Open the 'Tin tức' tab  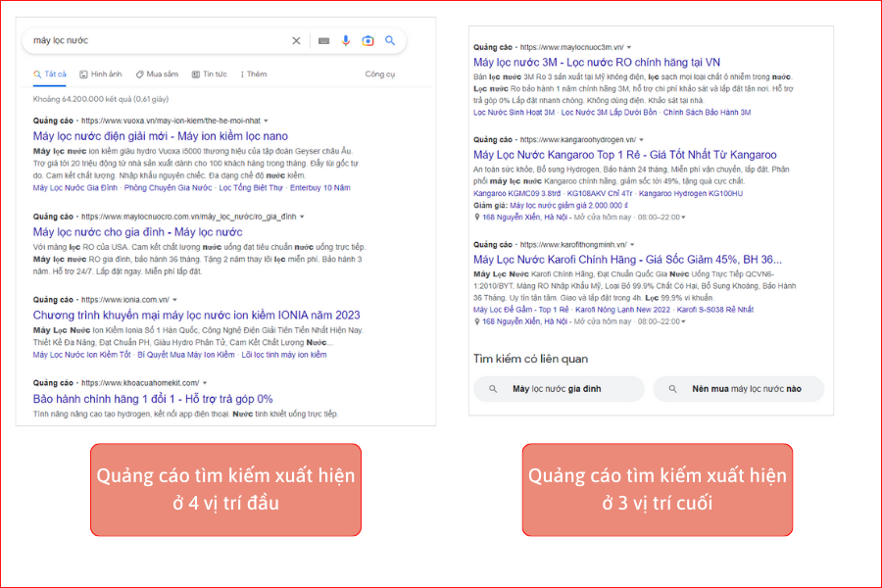click(210, 74)
